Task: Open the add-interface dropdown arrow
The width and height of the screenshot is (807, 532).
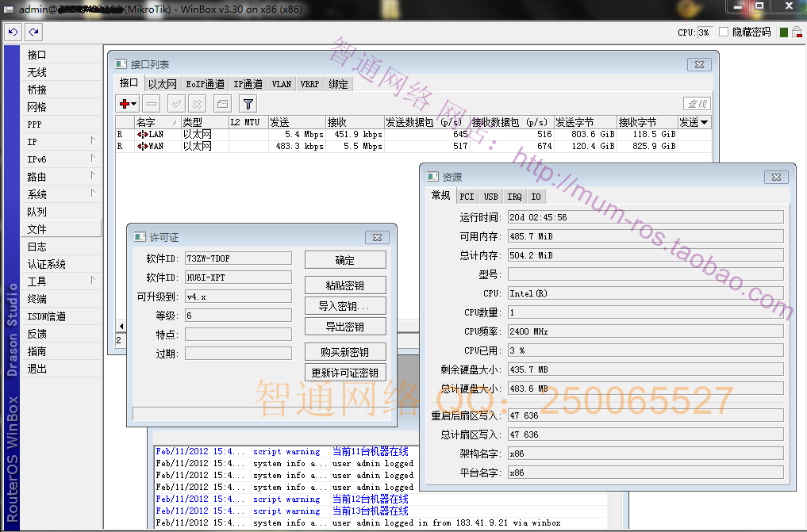Action: pos(133,104)
